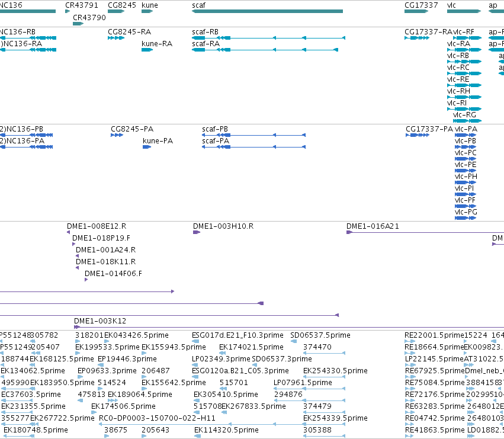Click the vlc-PE protein label
The image size is (504, 439).
click(466, 165)
